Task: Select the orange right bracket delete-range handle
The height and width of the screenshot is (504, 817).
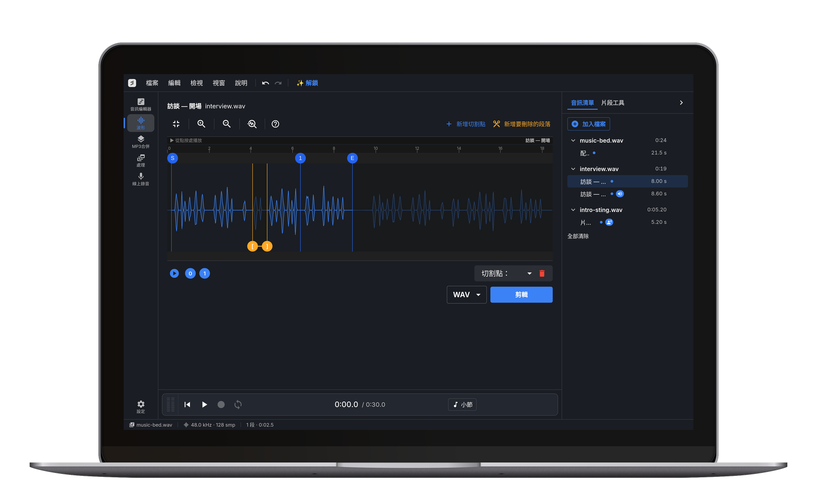Action: pos(267,246)
